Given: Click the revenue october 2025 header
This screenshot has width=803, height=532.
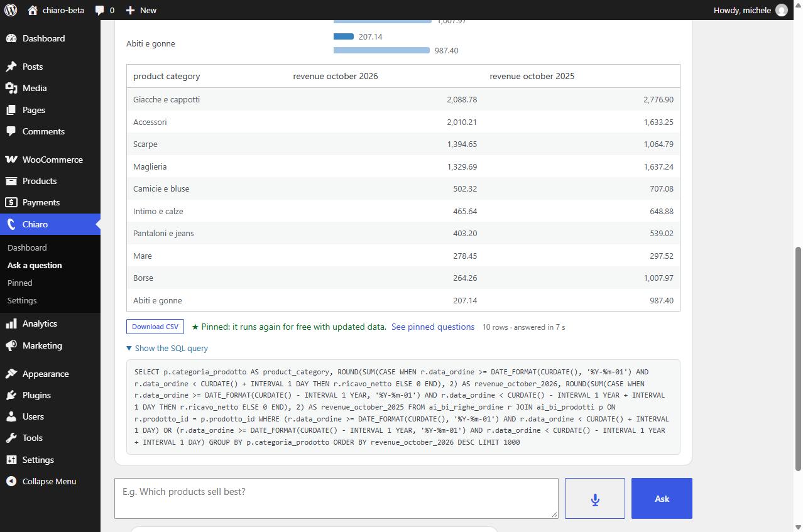Looking at the screenshot, I should point(532,76).
